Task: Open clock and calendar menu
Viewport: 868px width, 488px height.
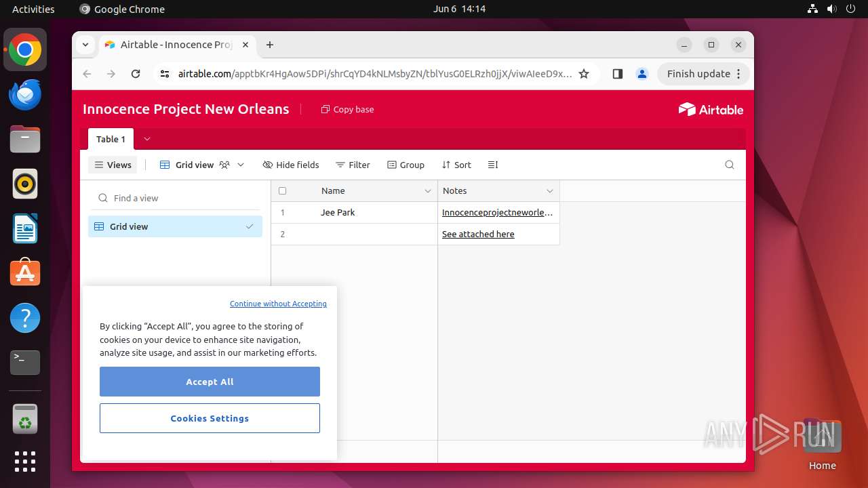Action: point(459,9)
